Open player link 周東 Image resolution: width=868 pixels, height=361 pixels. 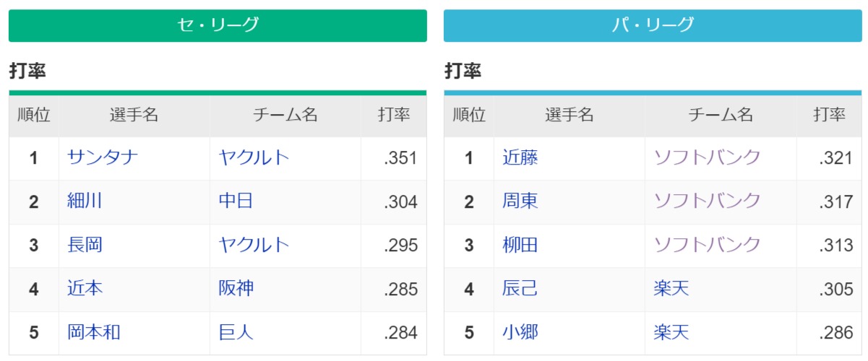520,201
